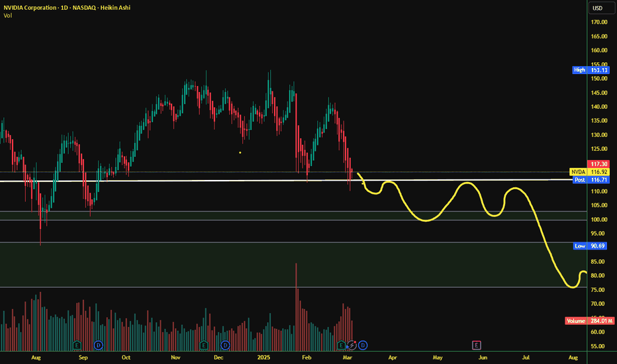
Task: Open the late-February earnings marker
Action: [341, 345]
